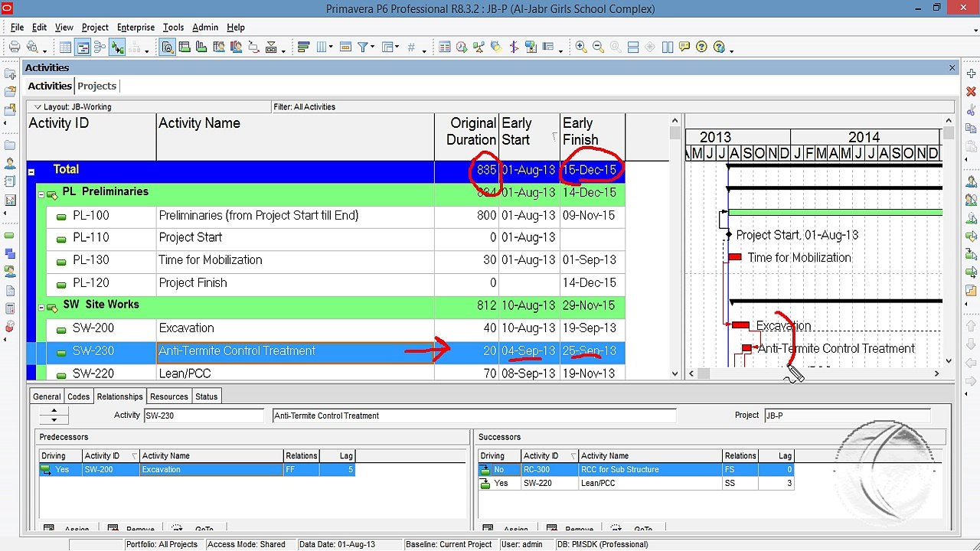The width and height of the screenshot is (980, 551).
Task: Show the Activity Usage Profile
Action: (201, 47)
